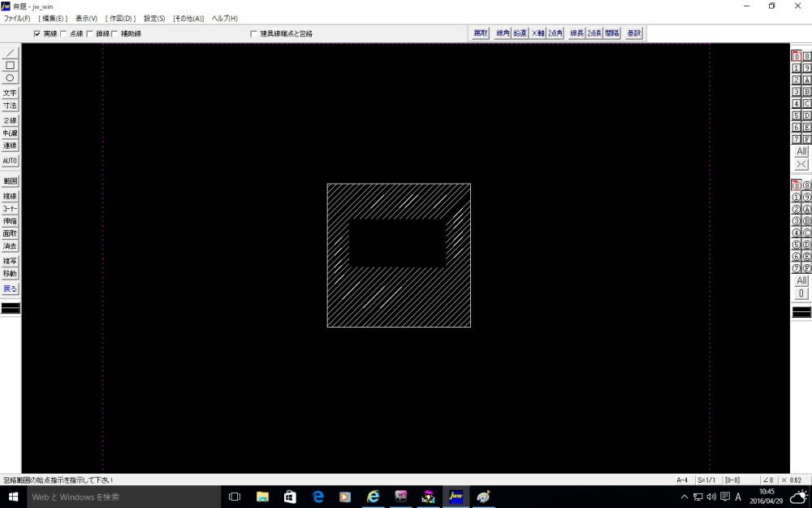Select the 消去 erase tool
The image size is (812, 508).
point(10,246)
